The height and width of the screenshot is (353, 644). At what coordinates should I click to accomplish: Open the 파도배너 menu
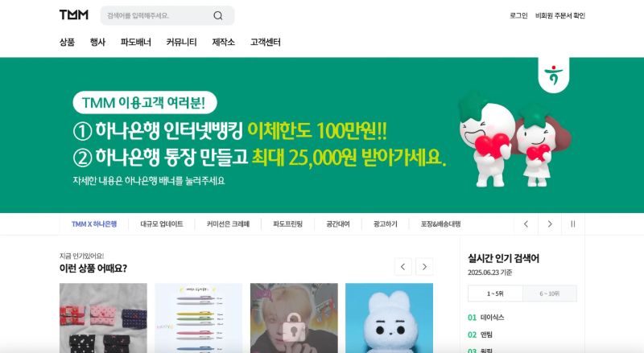tap(136, 42)
